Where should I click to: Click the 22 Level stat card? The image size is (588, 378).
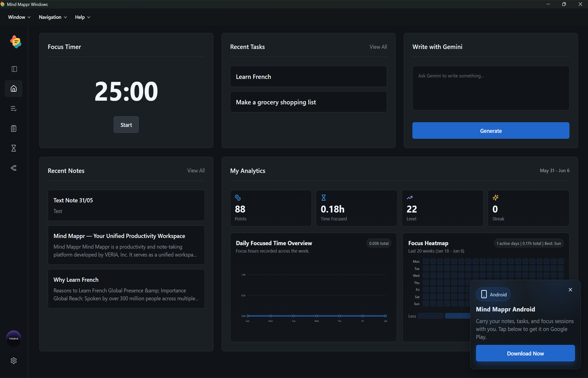[442, 208]
